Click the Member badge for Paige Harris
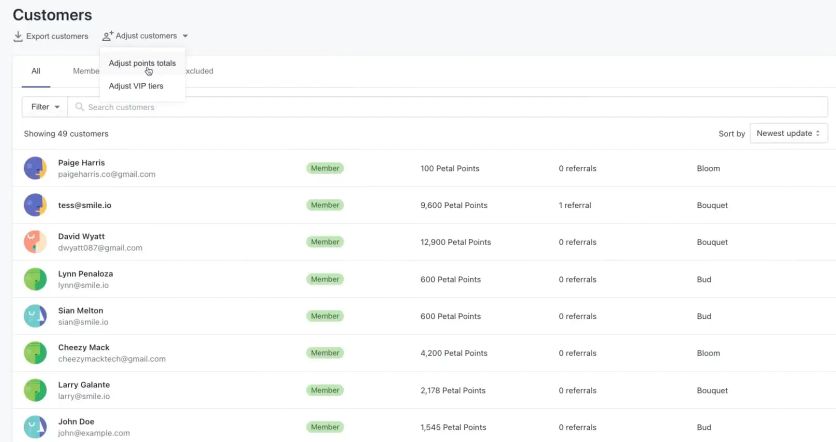Image resolution: width=836 pixels, height=442 pixels. (325, 168)
